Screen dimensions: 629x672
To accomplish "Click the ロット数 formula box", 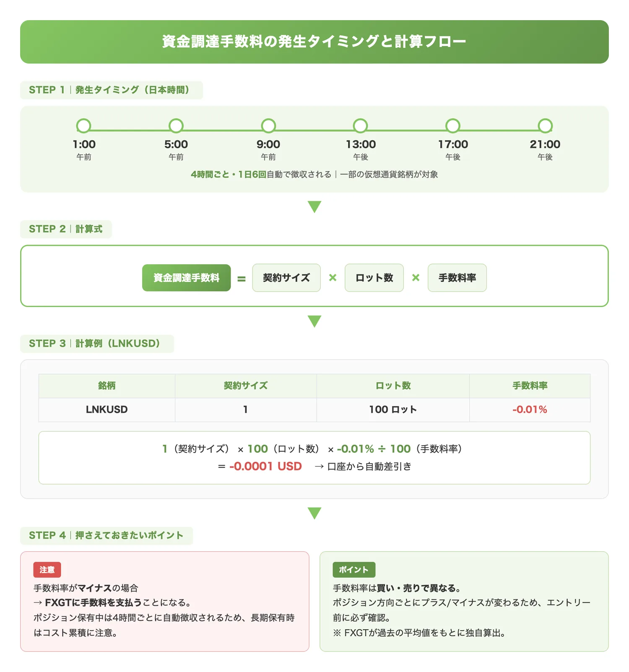I will (x=374, y=278).
